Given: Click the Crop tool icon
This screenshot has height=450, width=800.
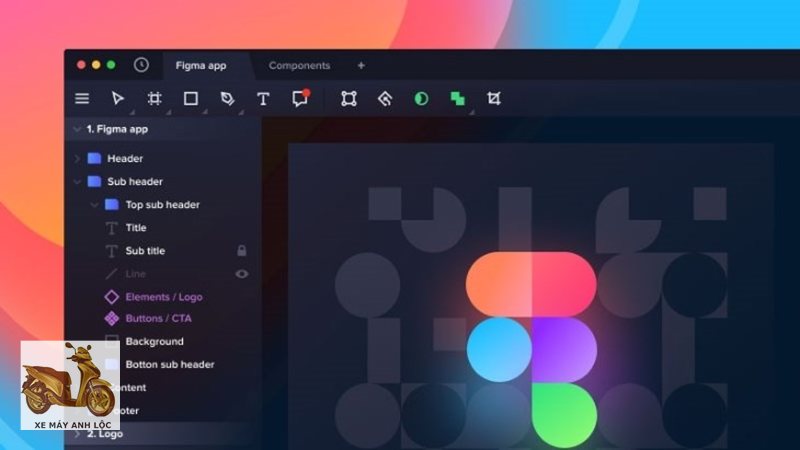Looking at the screenshot, I should click(494, 98).
